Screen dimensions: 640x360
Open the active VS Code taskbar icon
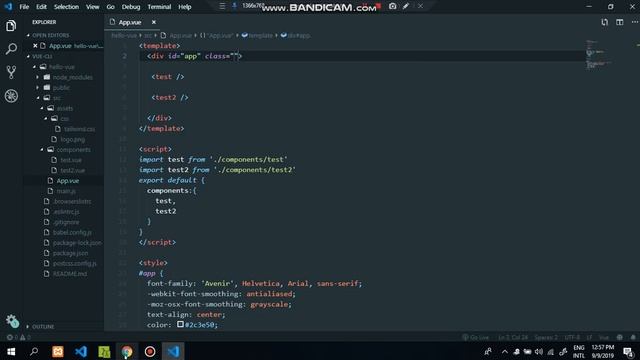pos(173,351)
